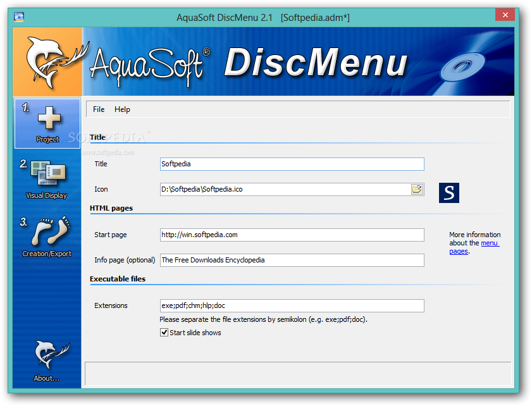Click the disc image in banner
This screenshot has height=406, width=532.
463,67
